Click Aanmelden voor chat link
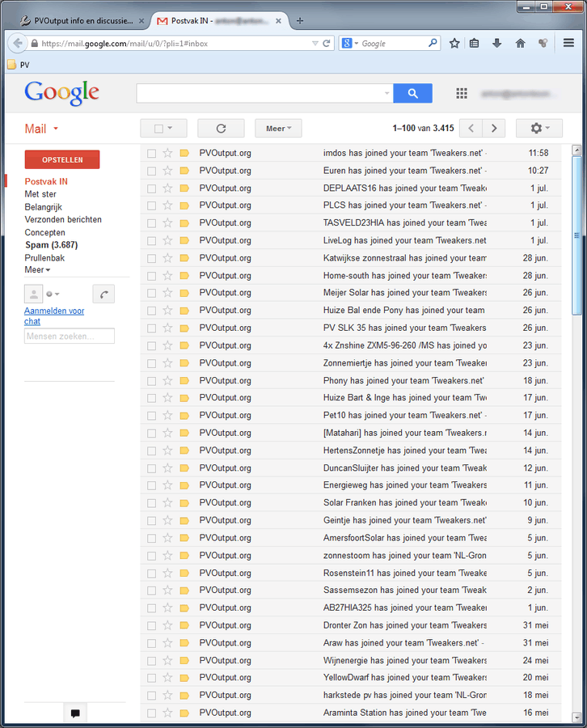The height and width of the screenshot is (728, 587). point(54,316)
